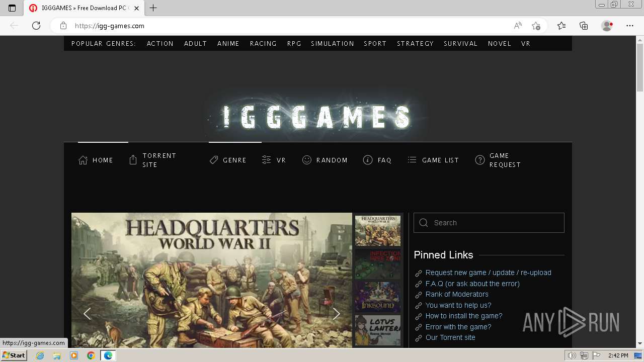Select the SURVIVAL genre
Viewport: 644px width, 362px height.
coord(460,44)
